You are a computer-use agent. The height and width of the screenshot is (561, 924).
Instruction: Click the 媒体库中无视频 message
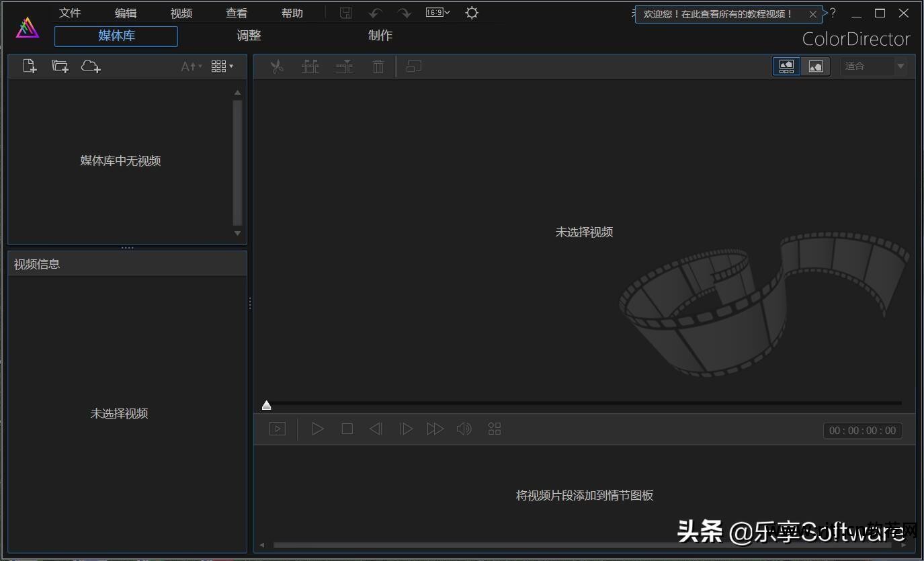pyautogui.click(x=120, y=161)
